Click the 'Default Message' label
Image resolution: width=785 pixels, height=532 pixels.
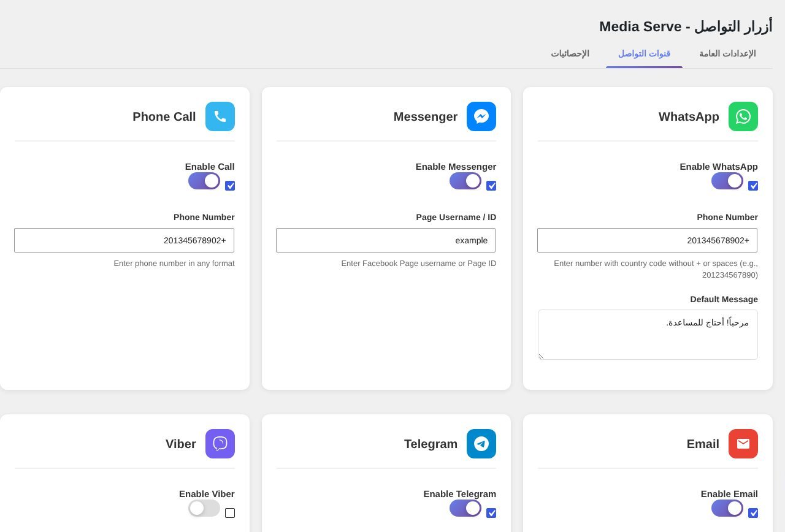[724, 300]
